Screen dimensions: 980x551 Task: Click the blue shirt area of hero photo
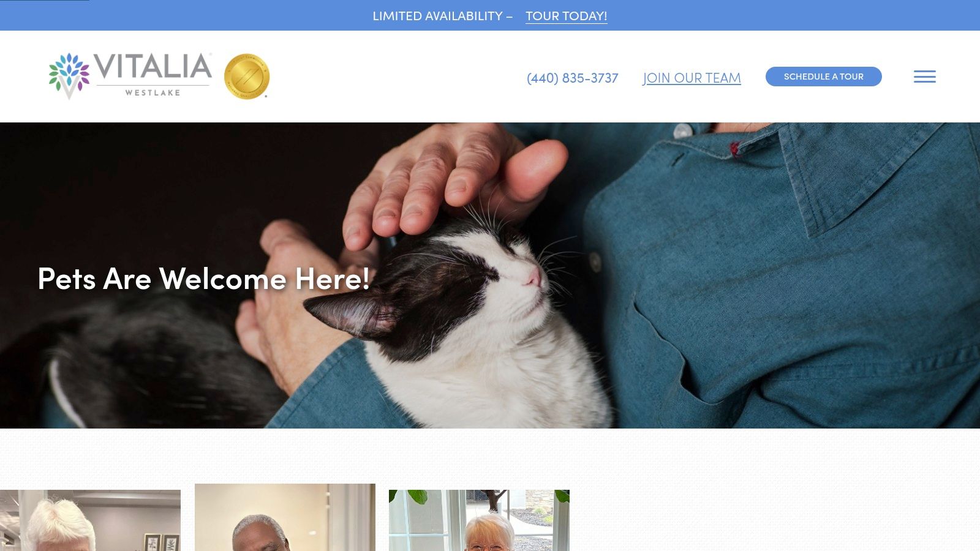[x=796, y=275]
